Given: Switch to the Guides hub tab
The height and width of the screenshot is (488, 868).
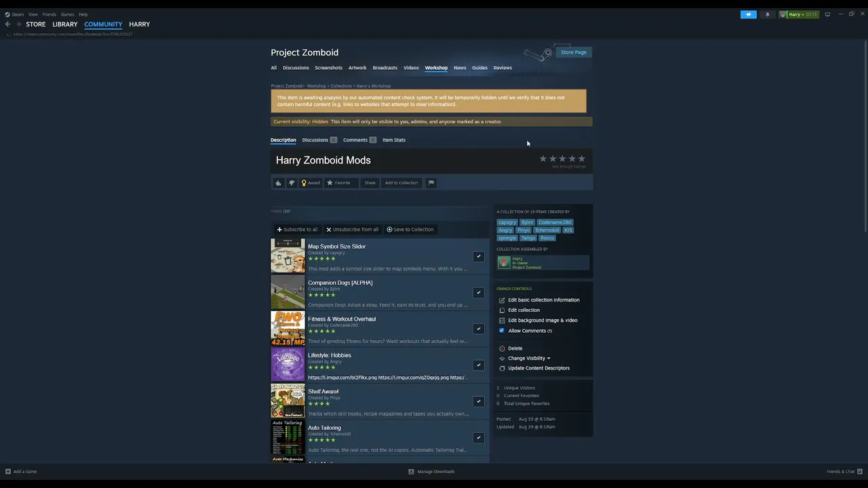Looking at the screenshot, I should [x=479, y=68].
